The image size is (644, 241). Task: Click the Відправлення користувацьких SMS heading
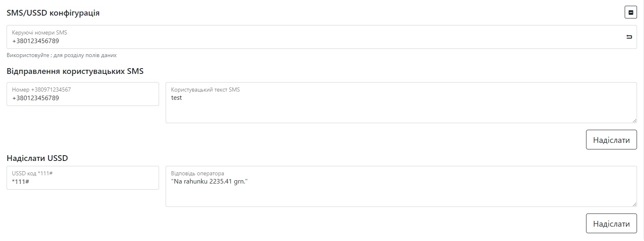point(75,71)
